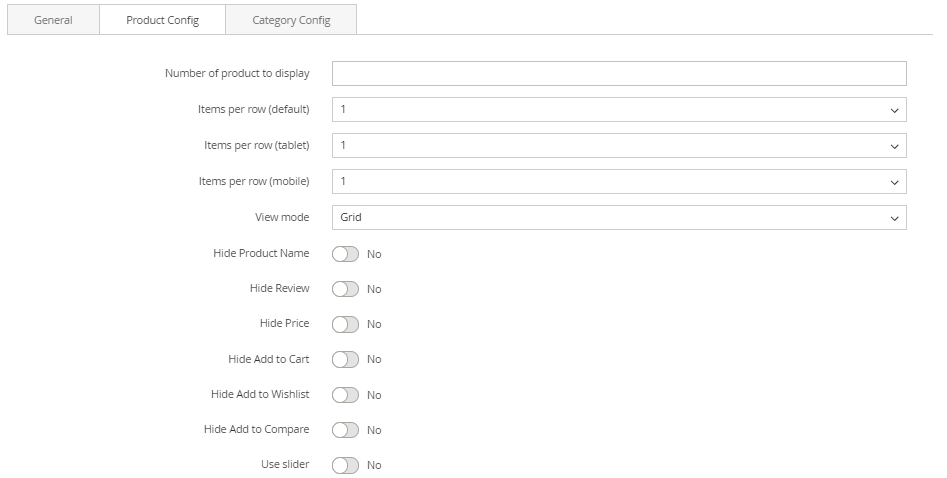Click the Items per row (default) chevron
947x478 pixels.
click(x=894, y=111)
